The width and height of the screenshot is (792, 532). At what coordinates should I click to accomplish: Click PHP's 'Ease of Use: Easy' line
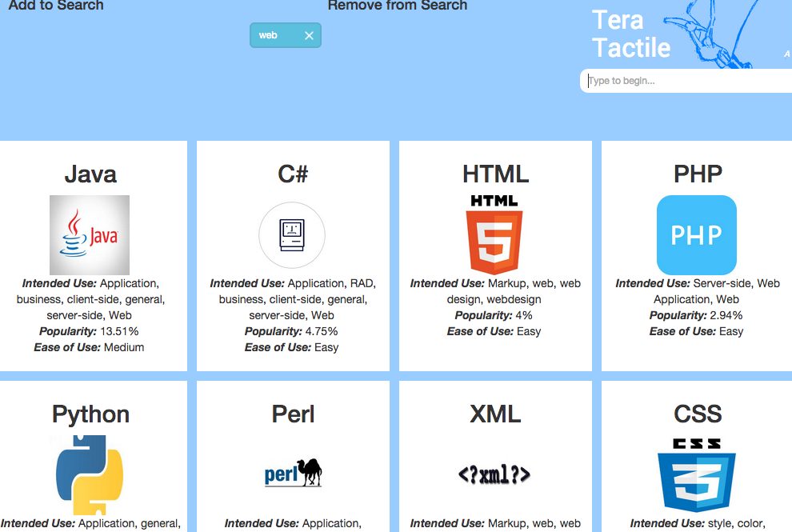pyautogui.click(x=696, y=331)
